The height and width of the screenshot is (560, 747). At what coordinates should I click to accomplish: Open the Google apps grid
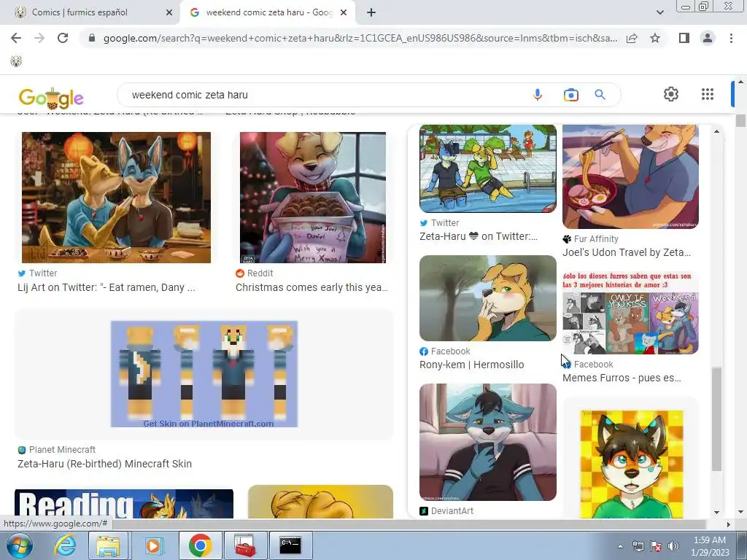pos(708,94)
